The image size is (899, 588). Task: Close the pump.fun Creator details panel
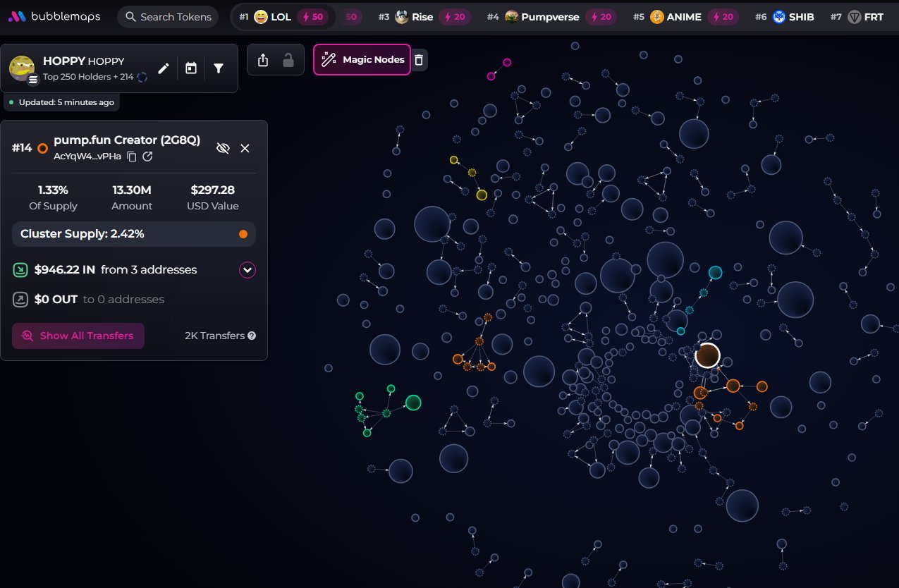point(245,148)
